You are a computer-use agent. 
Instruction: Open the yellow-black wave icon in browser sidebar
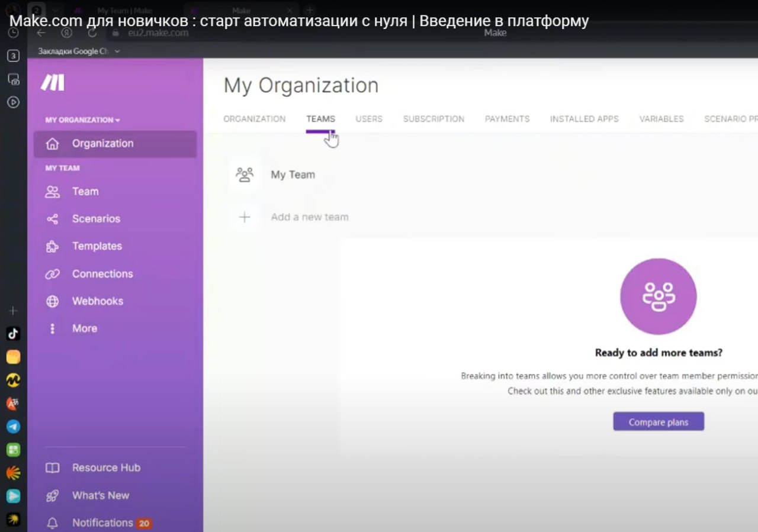coord(13,380)
